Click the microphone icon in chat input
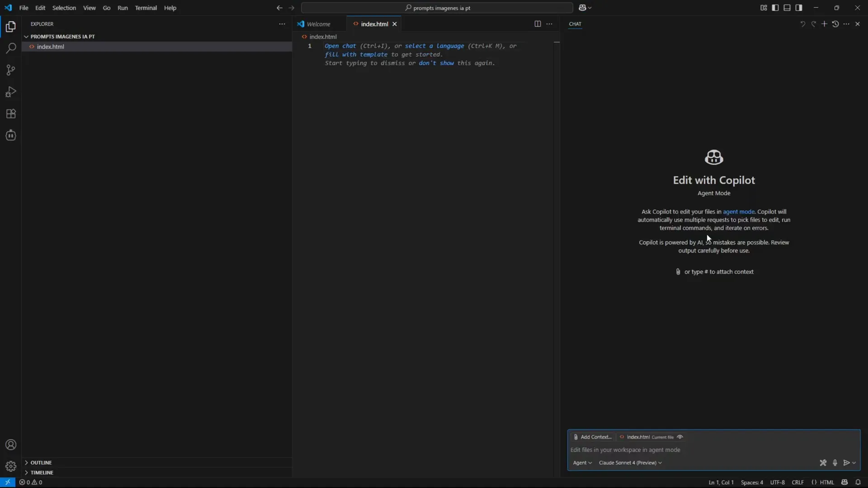 (x=835, y=463)
